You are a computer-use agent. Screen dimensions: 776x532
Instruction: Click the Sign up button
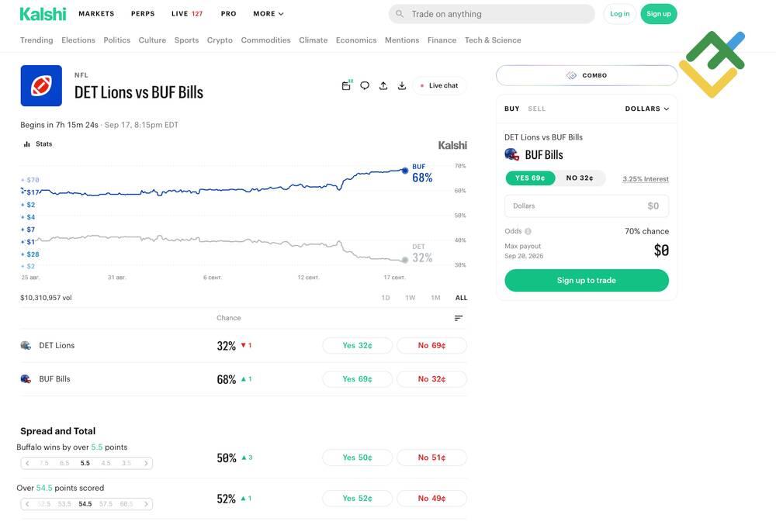click(659, 14)
